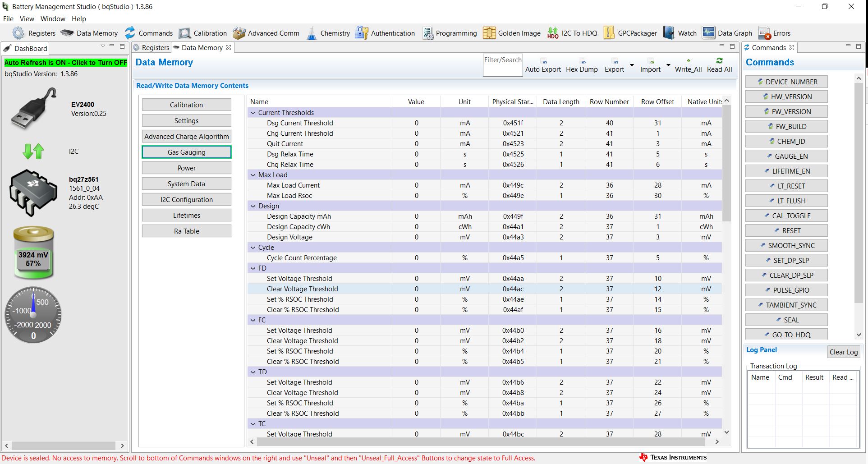Viewport: 868px width, 464px height.
Task: Open I2C To HDQ tool
Action: click(553, 33)
